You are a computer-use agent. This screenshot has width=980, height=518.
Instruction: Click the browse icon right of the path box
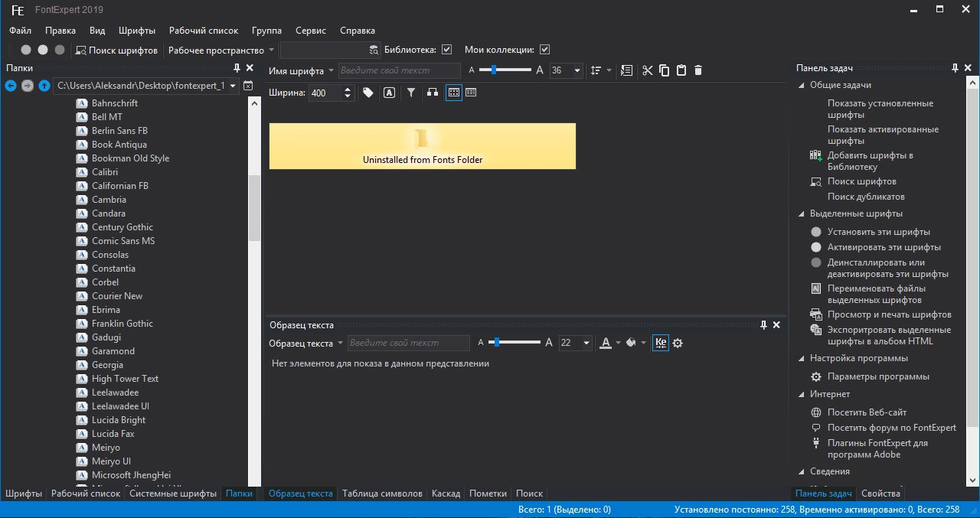click(x=248, y=86)
